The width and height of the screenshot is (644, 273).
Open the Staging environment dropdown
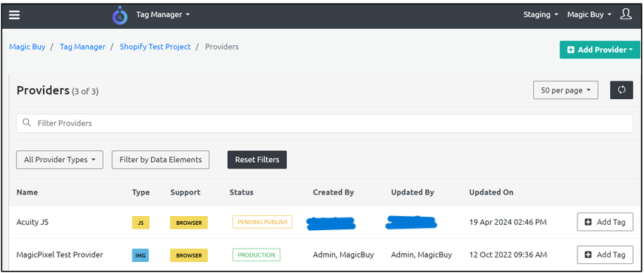(540, 14)
